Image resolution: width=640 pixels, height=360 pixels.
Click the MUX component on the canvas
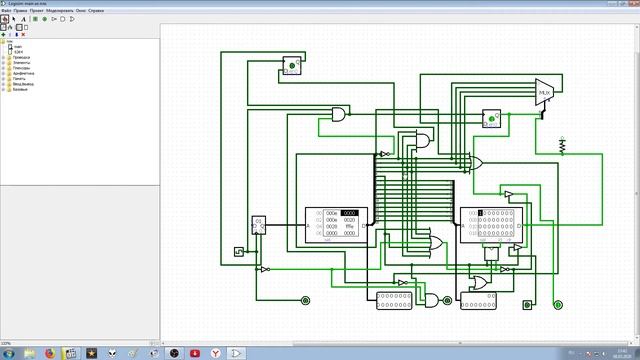[x=544, y=92]
